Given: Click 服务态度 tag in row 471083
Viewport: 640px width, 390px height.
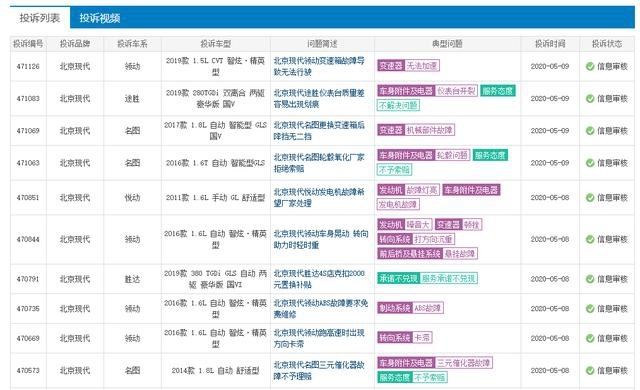Looking at the screenshot, I should click(x=498, y=91).
